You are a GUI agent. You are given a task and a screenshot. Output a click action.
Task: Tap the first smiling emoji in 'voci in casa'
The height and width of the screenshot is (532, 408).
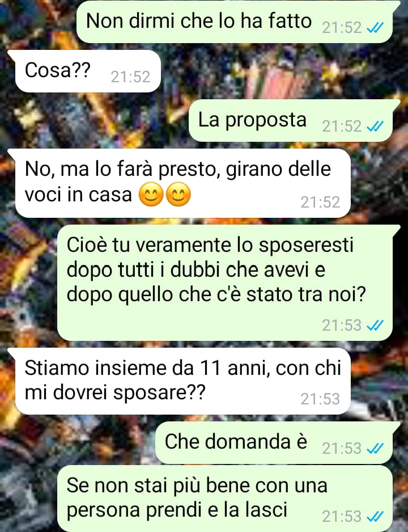(x=151, y=195)
